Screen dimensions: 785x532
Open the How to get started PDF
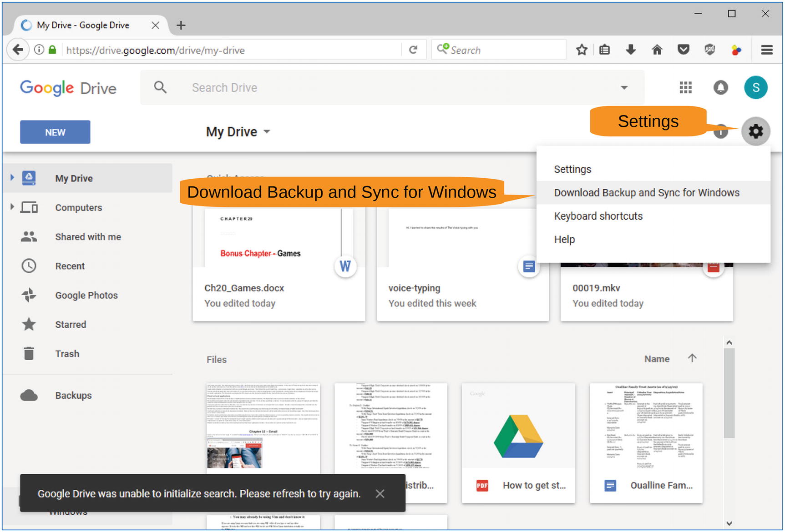[x=518, y=443]
